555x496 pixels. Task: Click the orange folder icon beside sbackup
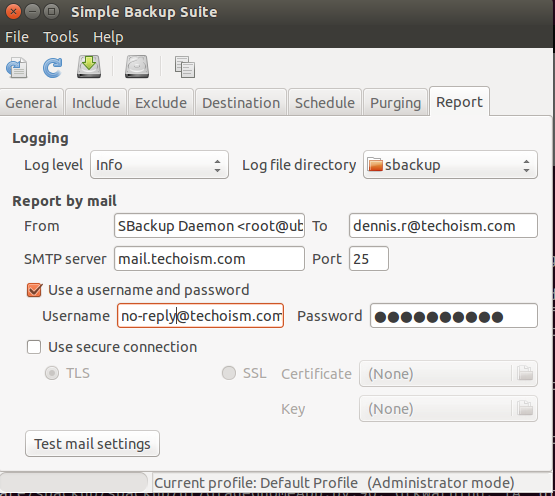click(x=375, y=165)
